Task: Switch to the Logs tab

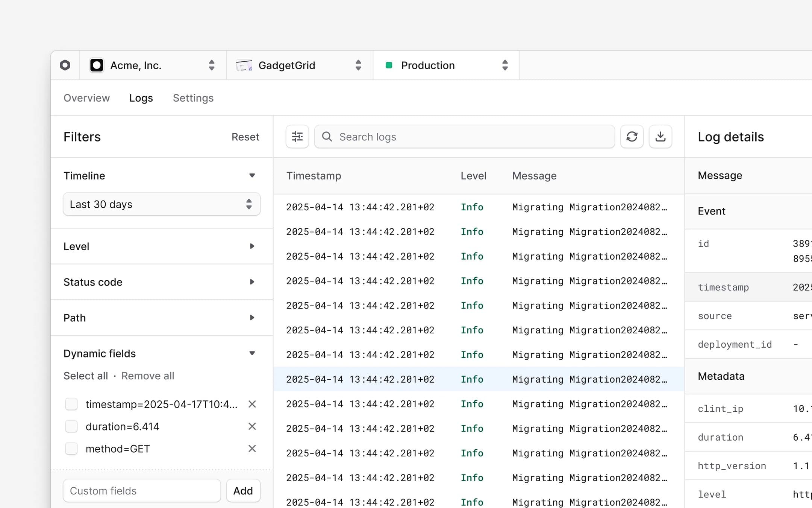Action: pyautogui.click(x=141, y=98)
